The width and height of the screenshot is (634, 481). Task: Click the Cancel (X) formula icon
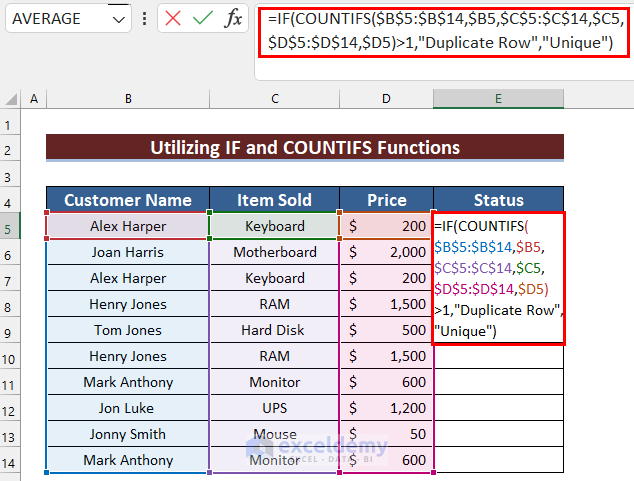pyautogui.click(x=174, y=19)
